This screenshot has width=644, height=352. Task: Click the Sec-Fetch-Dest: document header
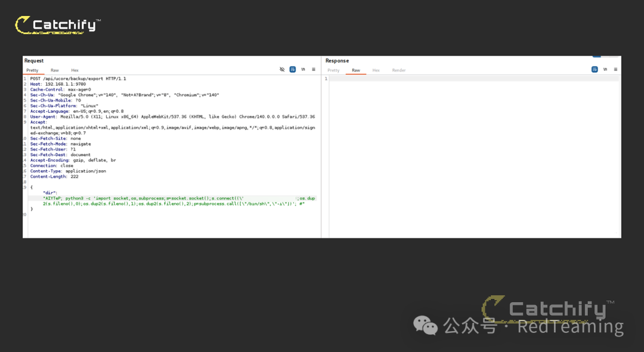click(60, 155)
